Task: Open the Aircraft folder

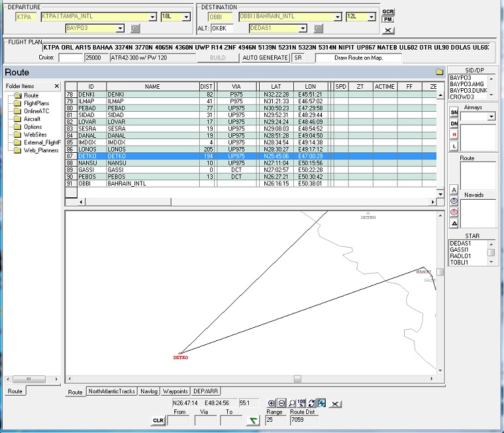Action: coord(32,119)
